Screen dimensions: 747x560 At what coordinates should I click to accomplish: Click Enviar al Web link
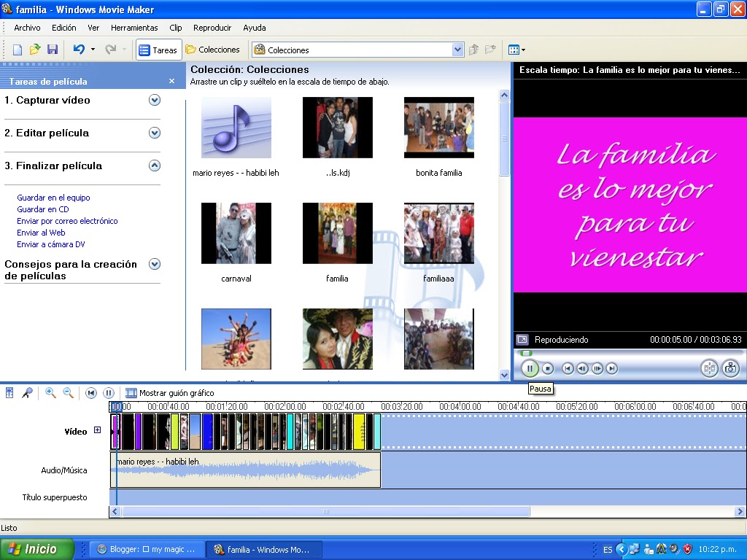click(x=41, y=233)
